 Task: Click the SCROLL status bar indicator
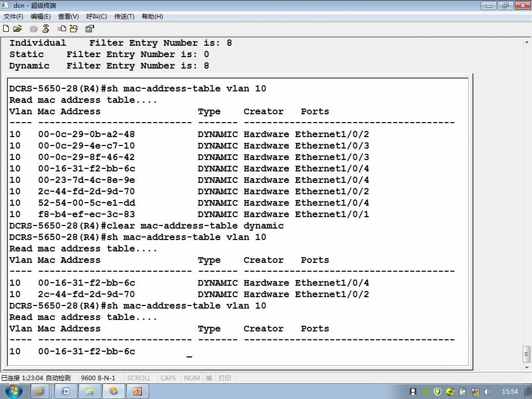pos(139,378)
